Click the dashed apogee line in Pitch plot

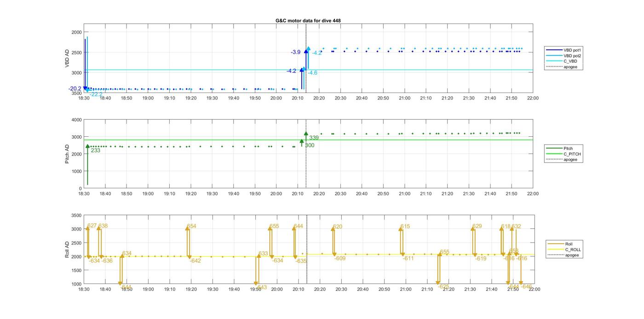click(x=306, y=154)
